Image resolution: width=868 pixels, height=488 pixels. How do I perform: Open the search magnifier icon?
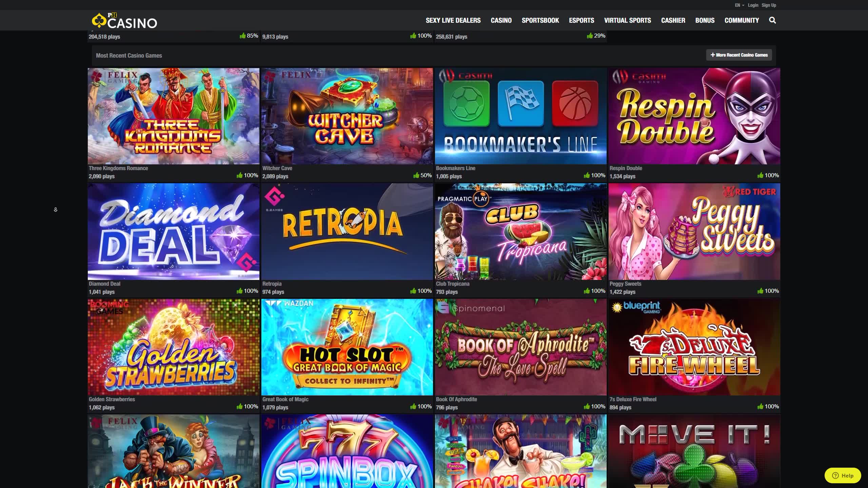point(772,20)
